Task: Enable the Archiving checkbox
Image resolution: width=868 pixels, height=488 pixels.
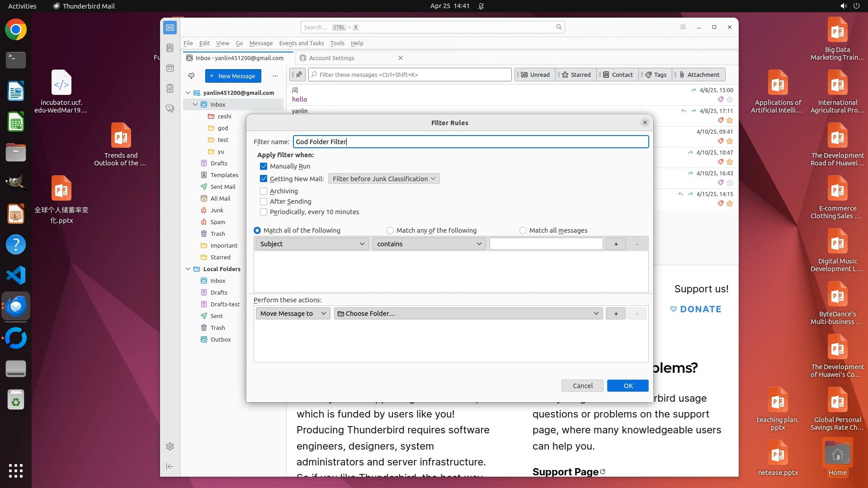Action: pos(264,191)
